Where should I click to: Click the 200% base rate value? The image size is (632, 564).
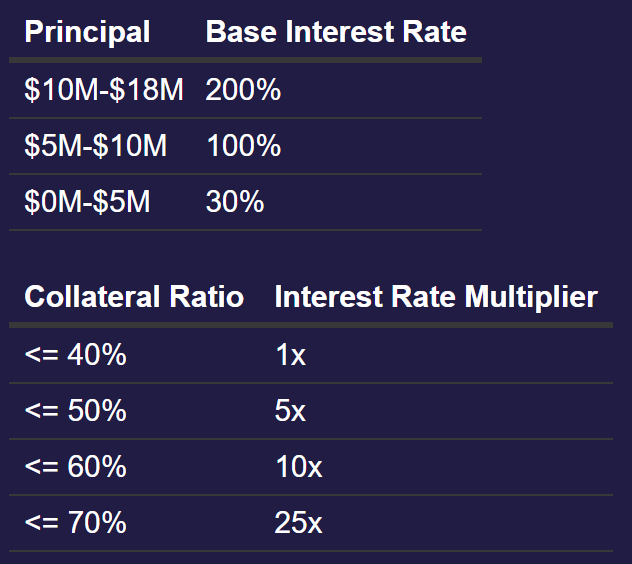pyautogui.click(x=243, y=91)
